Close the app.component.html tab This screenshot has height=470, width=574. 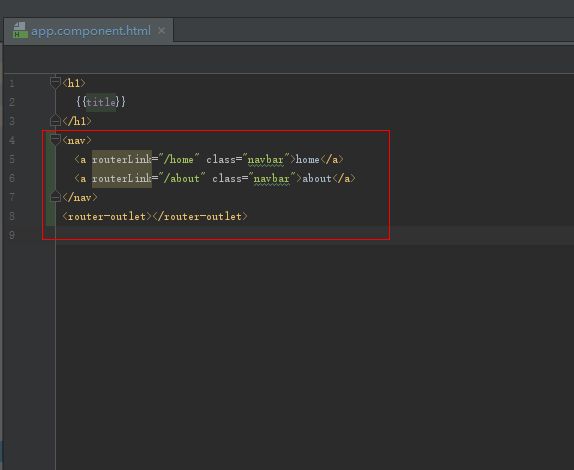161,31
